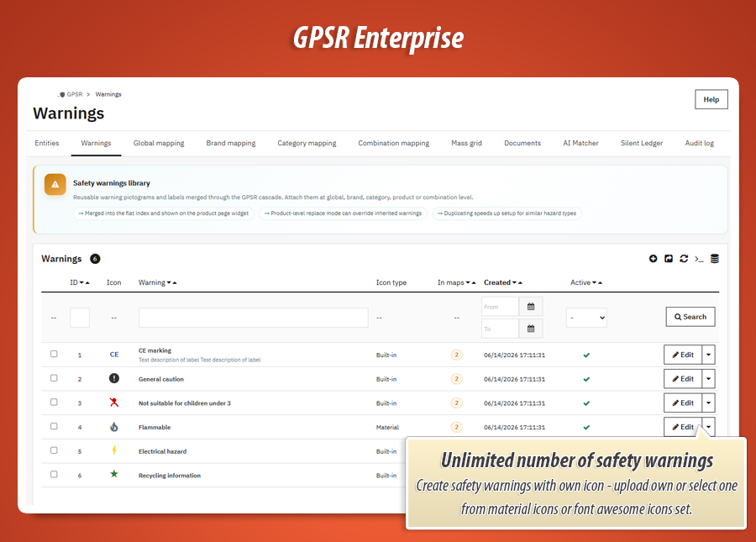This screenshot has width=756, height=542.
Task: Expand Edit options for children under 3
Action: 708,403
